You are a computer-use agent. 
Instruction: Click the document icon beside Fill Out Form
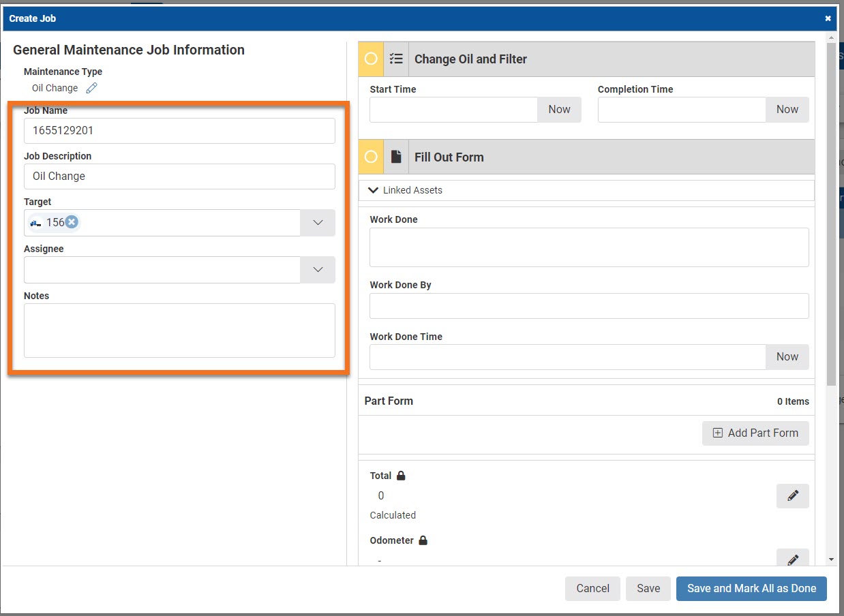coord(396,157)
